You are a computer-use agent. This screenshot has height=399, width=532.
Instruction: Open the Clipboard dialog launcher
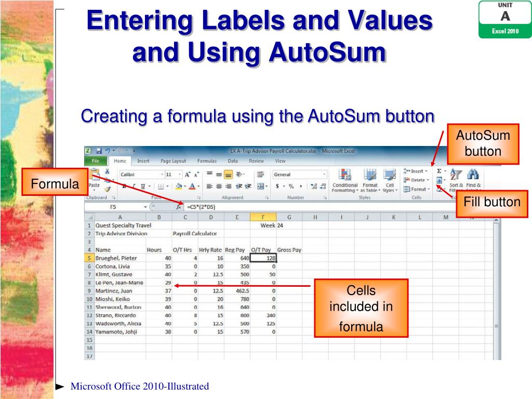(114, 197)
